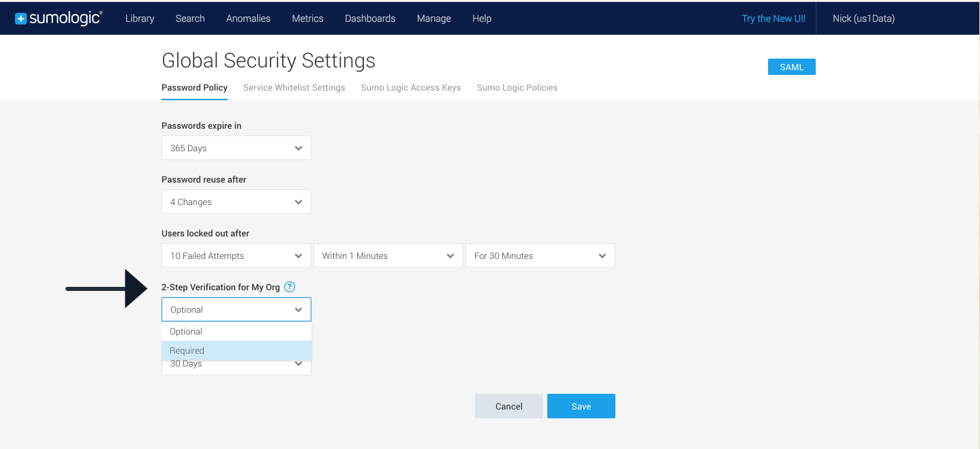Open Dashboards from the nav bar
This screenshot has height=449, width=980.
coord(370,18)
